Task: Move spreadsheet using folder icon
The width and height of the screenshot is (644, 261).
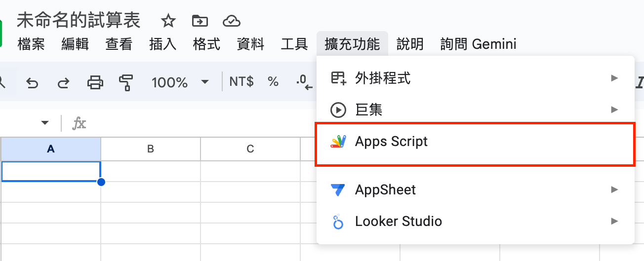Action: (x=200, y=21)
